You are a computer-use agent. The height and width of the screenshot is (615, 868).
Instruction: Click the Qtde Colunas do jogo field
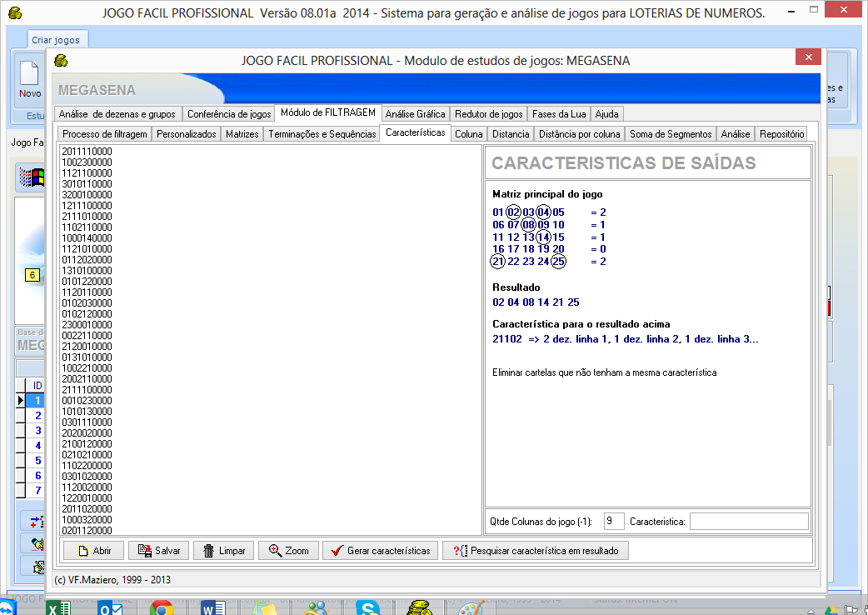coord(613,522)
